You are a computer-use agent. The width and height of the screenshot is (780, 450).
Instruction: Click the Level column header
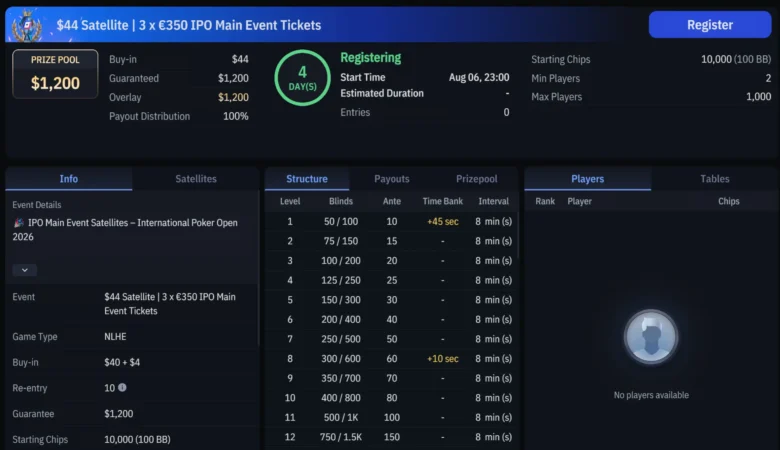coord(290,201)
